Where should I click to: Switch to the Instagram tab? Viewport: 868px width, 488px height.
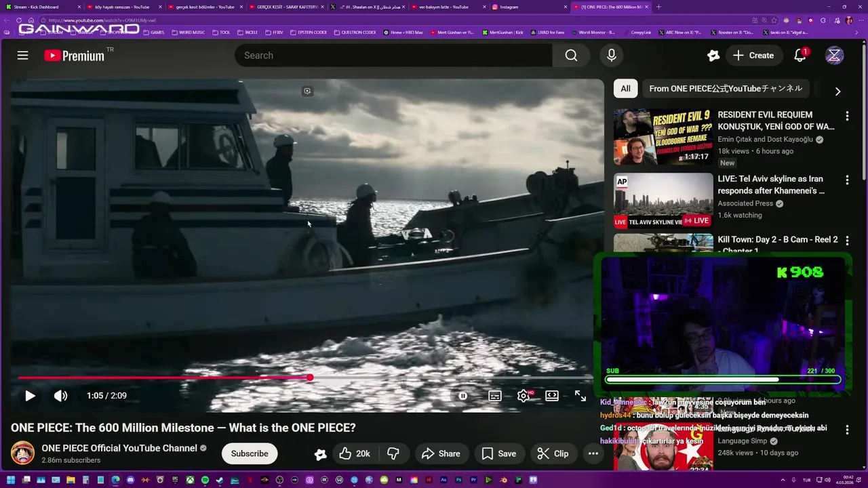529,7
